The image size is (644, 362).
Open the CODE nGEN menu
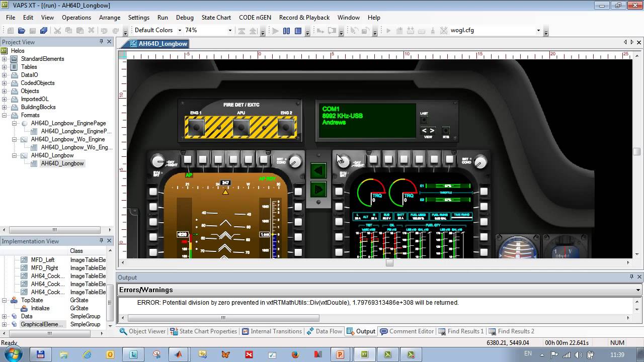click(255, 17)
